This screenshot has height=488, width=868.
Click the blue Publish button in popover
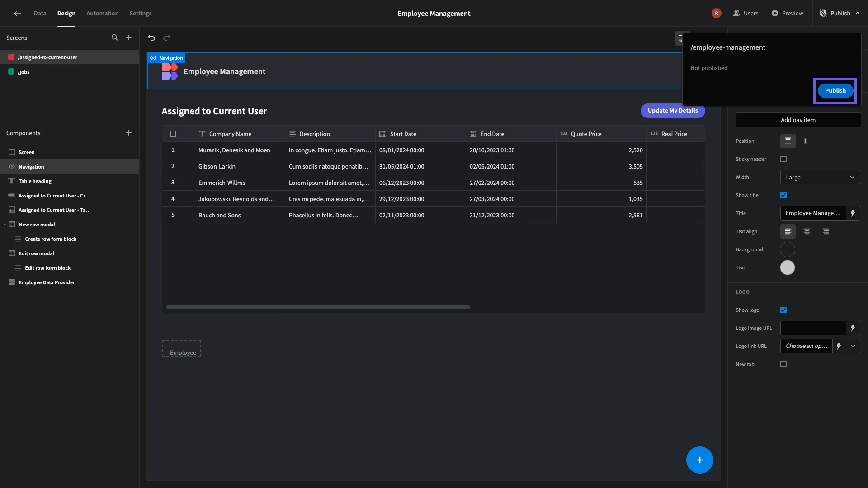(x=835, y=91)
